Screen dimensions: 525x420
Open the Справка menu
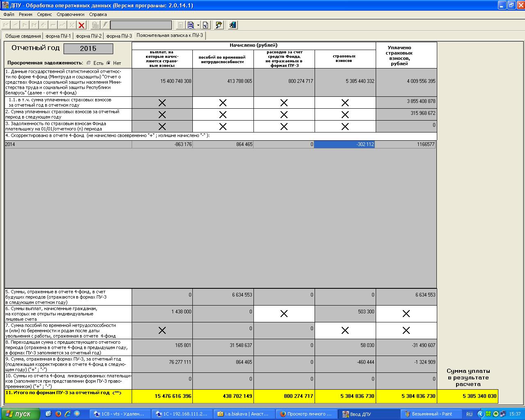point(98,14)
